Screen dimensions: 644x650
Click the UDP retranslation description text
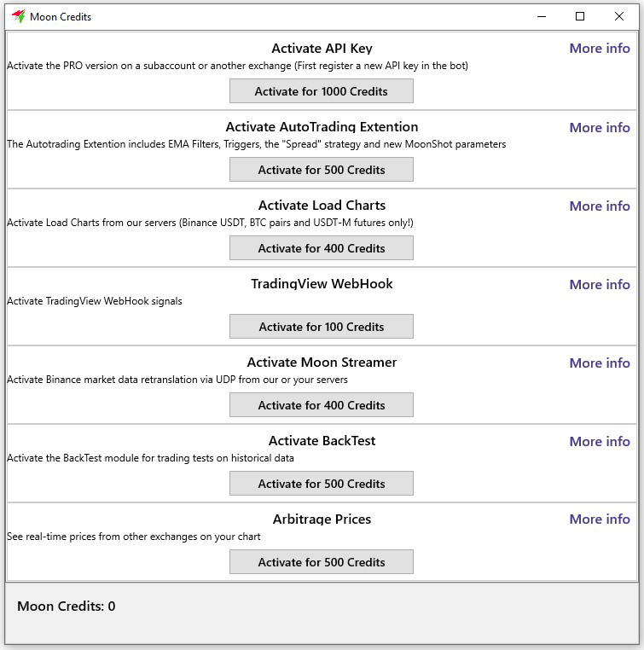click(177, 380)
